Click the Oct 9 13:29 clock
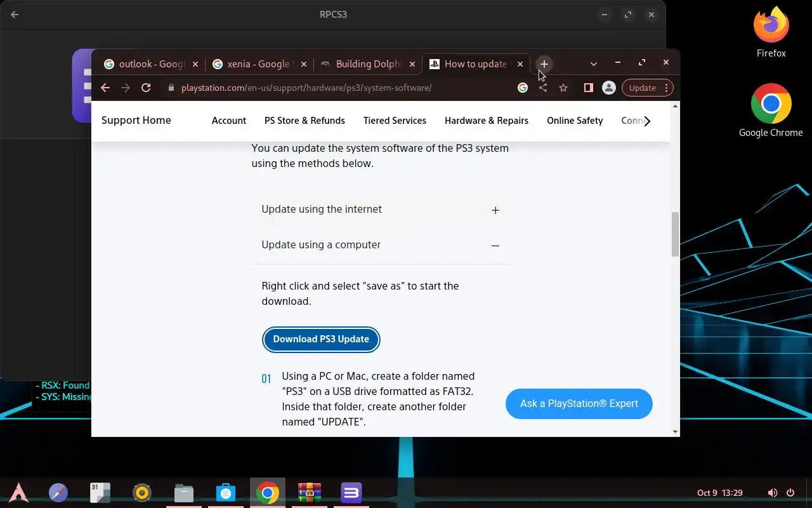The width and height of the screenshot is (812, 508). [x=720, y=493]
